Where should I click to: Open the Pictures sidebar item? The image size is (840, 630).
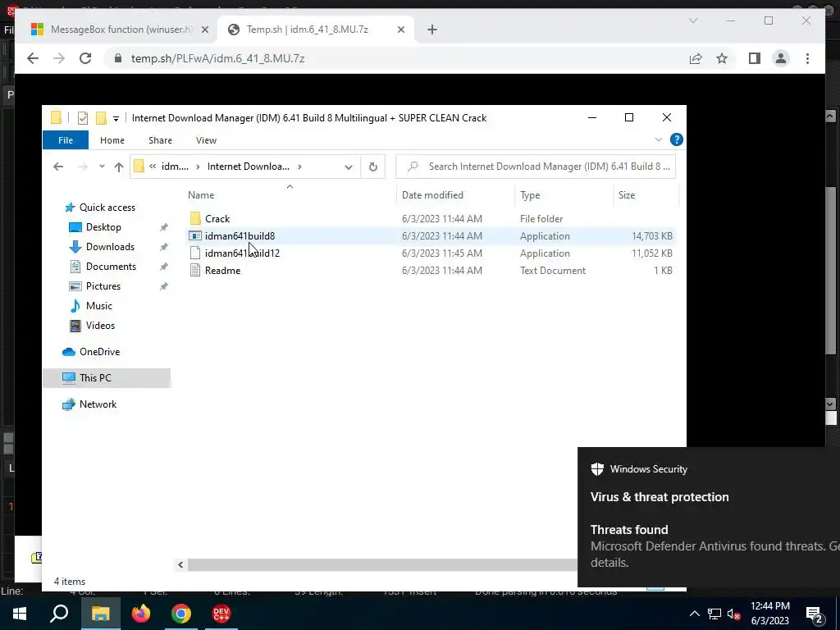pyautogui.click(x=103, y=286)
